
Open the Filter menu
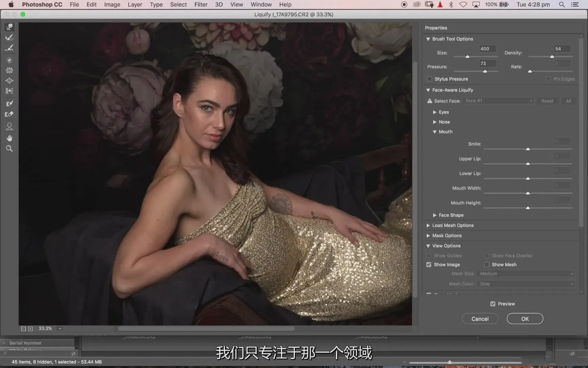click(x=201, y=4)
